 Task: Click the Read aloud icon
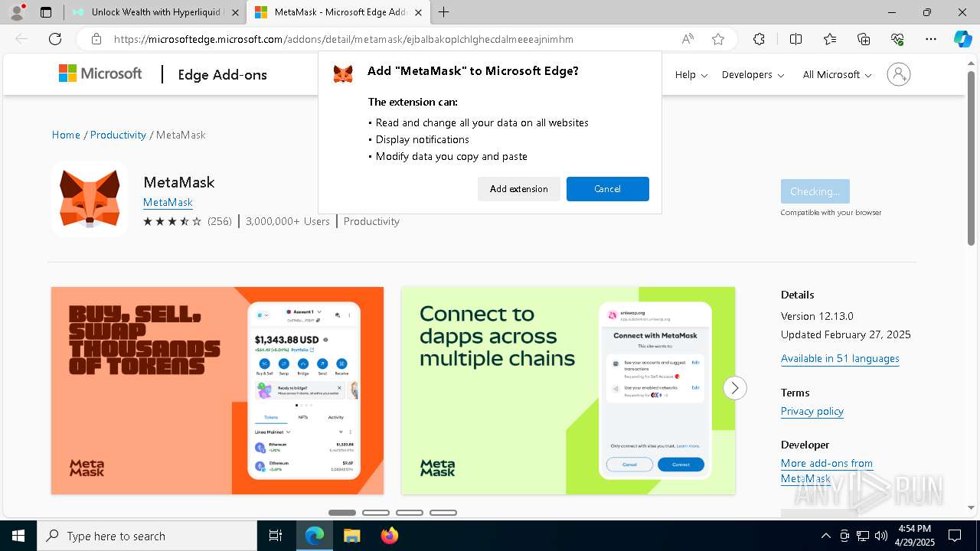coord(688,39)
